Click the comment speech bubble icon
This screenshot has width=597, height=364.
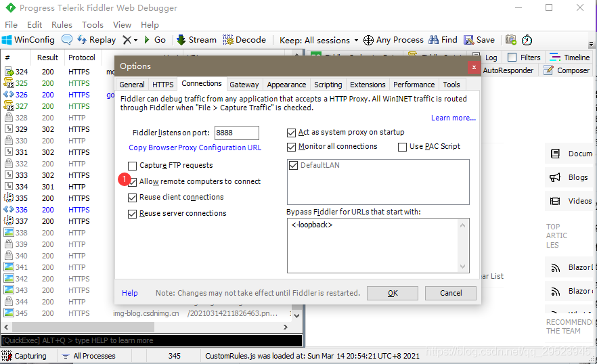pyautogui.click(x=66, y=40)
